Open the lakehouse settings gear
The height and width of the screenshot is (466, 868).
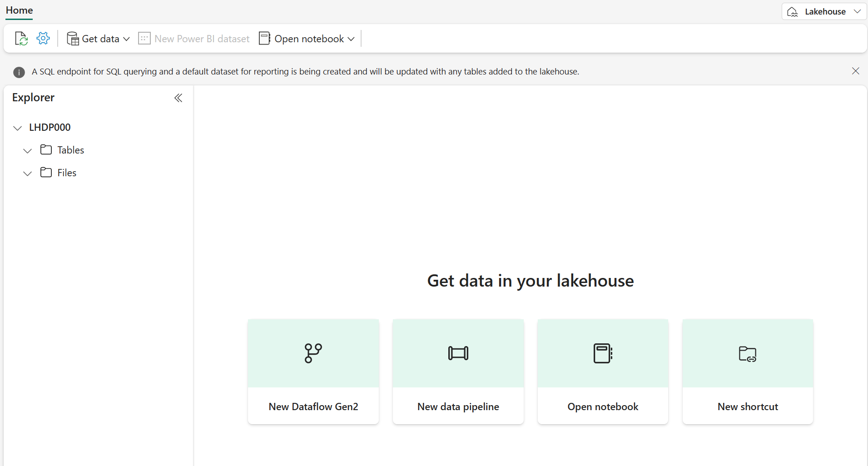43,38
